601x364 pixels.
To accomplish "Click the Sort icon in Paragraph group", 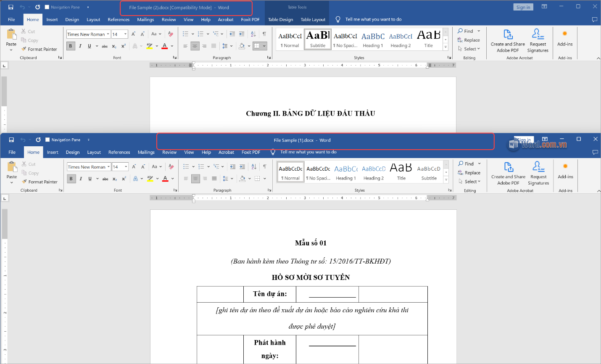I will click(x=253, y=34).
